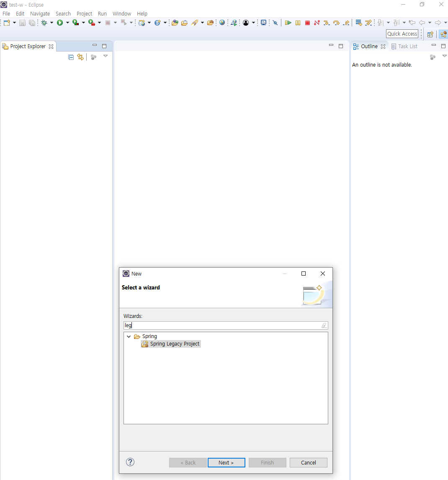Click the Open Type folder icon

click(x=175, y=23)
